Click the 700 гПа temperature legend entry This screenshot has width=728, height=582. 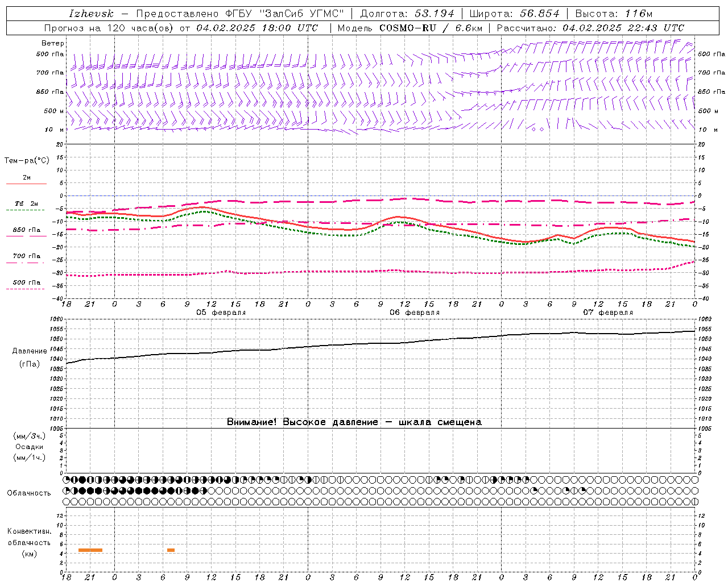tap(26, 256)
